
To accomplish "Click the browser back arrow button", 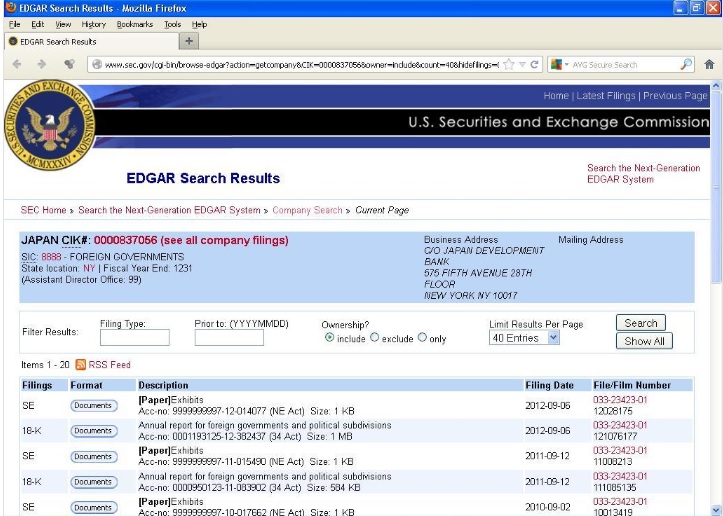I will point(17,64).
